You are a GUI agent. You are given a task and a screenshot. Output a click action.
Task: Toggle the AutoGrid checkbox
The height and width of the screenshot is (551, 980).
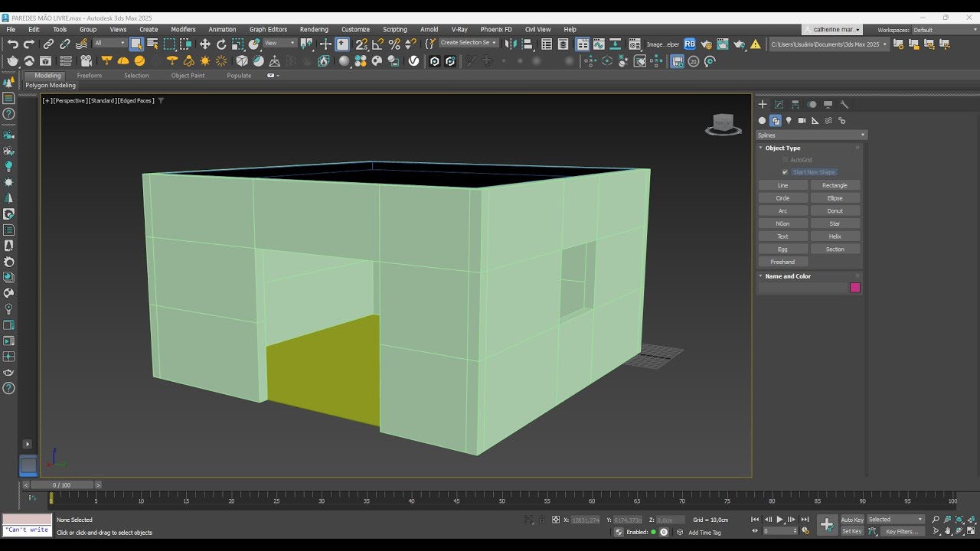[x=785, y=160]
